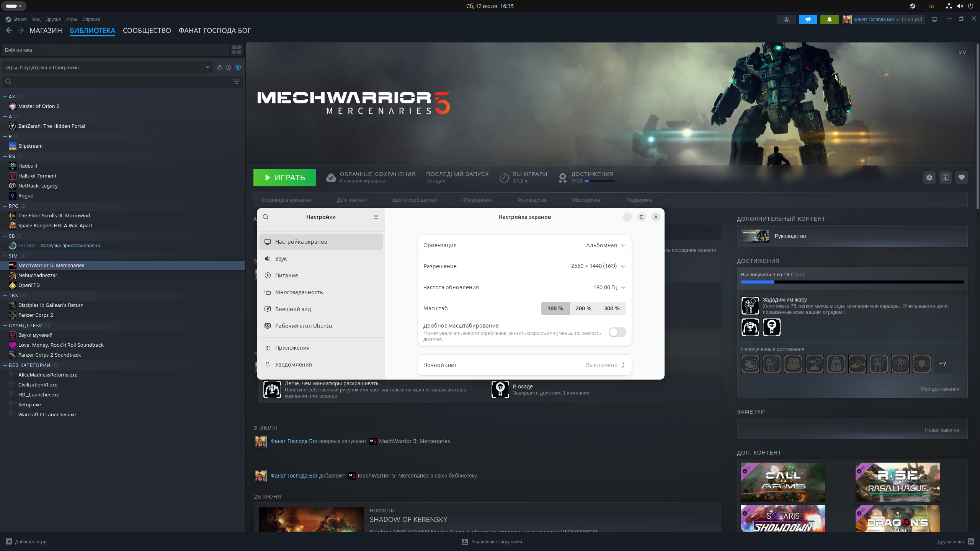
Task: Click 'Новая заметка' button
Action: tap(942, 430)
